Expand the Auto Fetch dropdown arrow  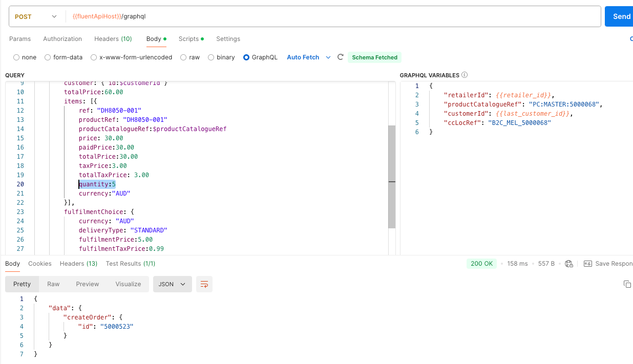click(x=328, y=57)
